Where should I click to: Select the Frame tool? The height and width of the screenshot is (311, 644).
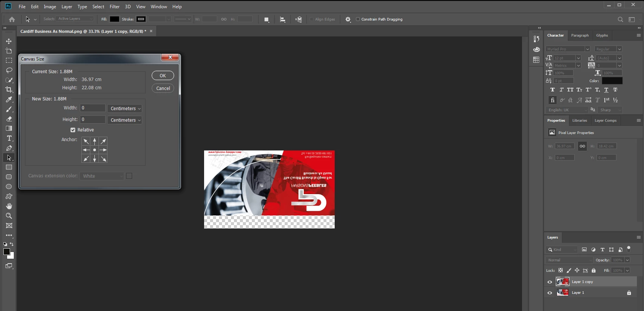pyautogui.click(x=9, y=226)
